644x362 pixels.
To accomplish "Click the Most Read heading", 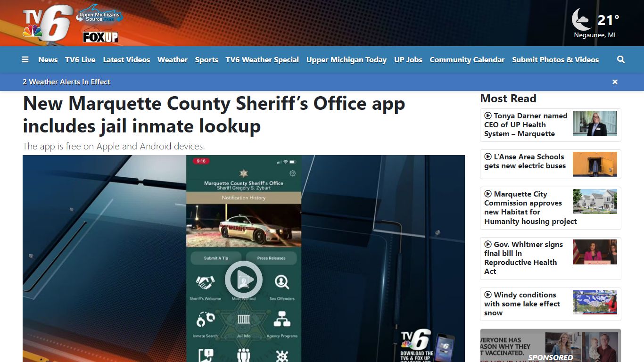I will coord(508,99).
